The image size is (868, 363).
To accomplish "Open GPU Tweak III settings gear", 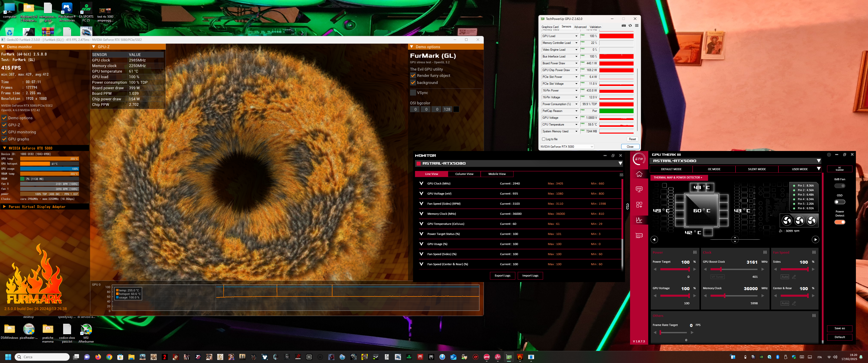I will point(829,155).
